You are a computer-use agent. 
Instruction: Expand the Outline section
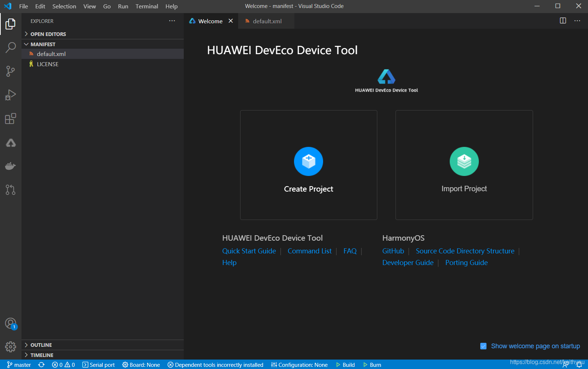(x=103, y=345)
